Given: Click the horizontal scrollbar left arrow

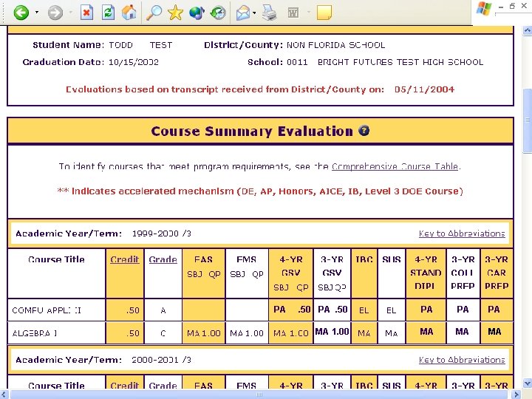Looking at the screenshot, I should tap(3, 395).
